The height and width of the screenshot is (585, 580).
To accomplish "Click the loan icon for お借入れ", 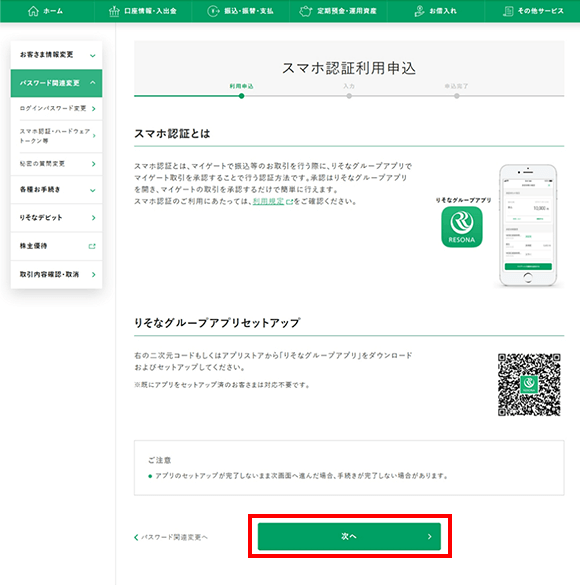I will [x=419, y=11].
